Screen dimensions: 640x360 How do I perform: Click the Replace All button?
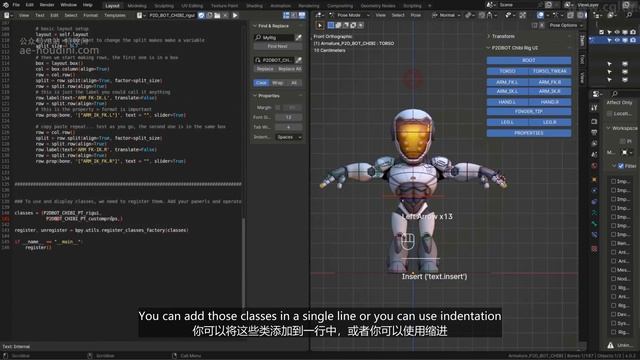[289, 69]
